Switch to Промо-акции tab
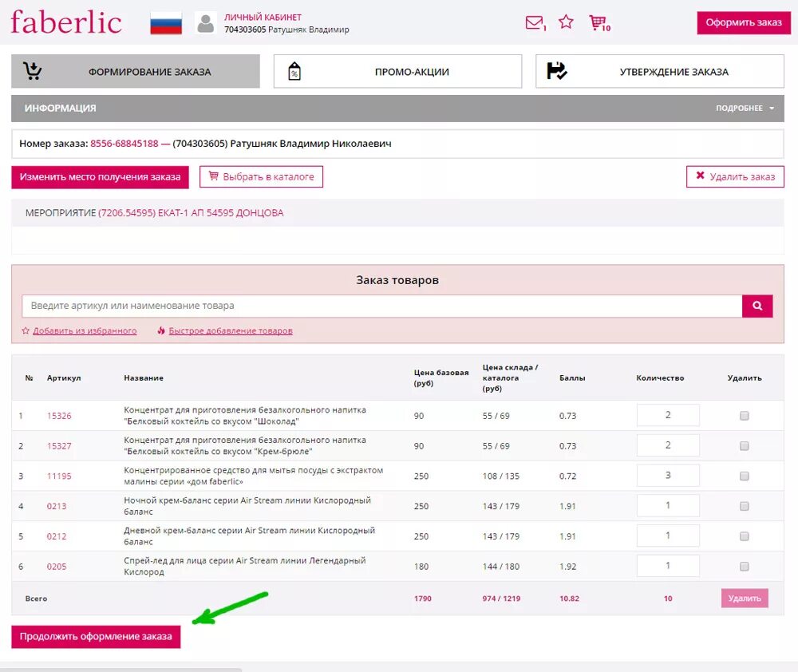 point(397,71)
